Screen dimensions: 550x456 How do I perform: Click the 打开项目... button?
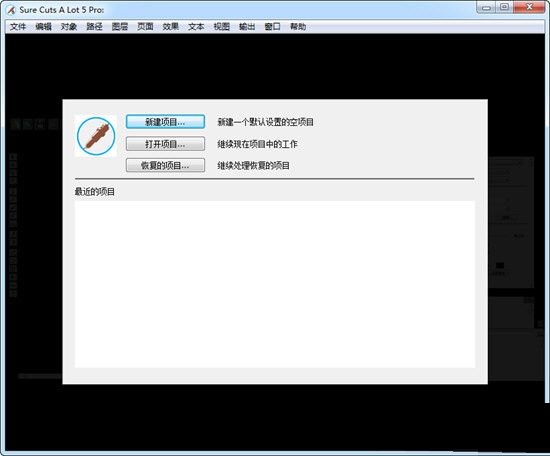click(165, 144)
